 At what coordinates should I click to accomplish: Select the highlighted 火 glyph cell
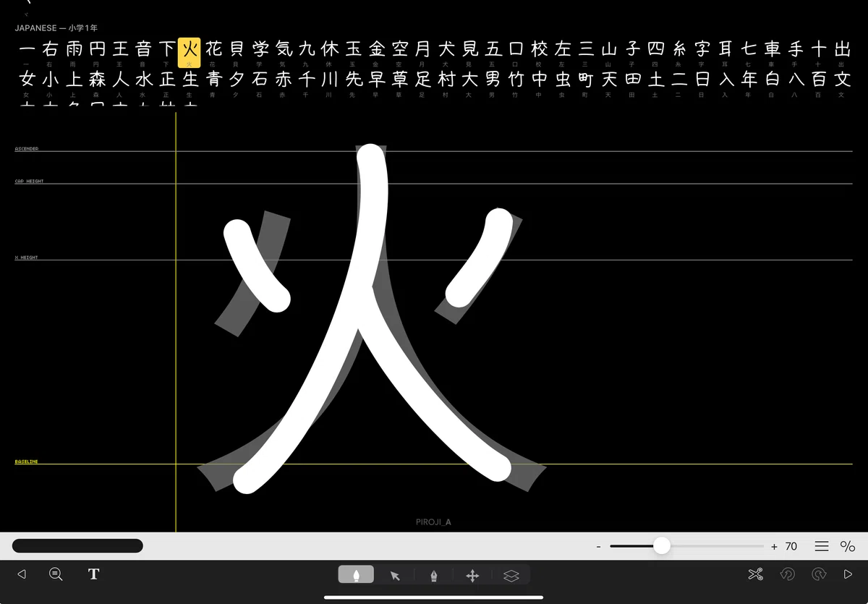pyautogui.click(x=190, y=52)
